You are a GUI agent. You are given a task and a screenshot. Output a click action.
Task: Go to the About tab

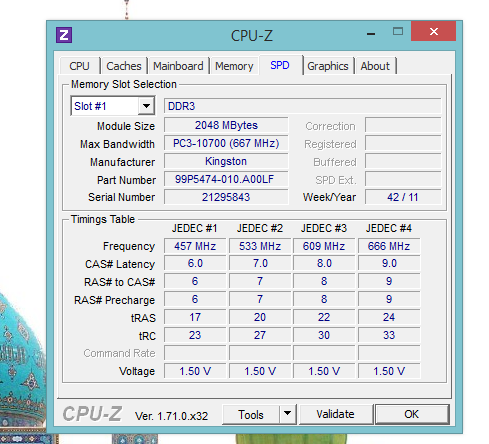375,66
